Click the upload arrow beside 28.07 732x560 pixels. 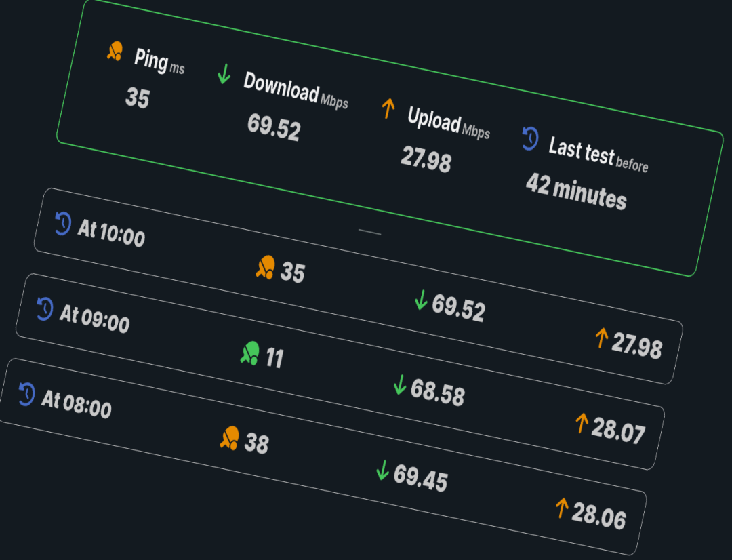point(581,423)
